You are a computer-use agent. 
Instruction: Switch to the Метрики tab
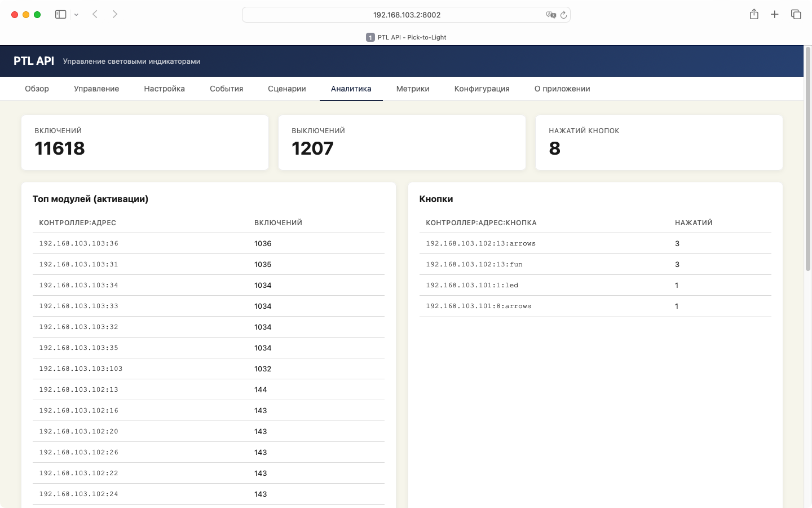(413, 89)
